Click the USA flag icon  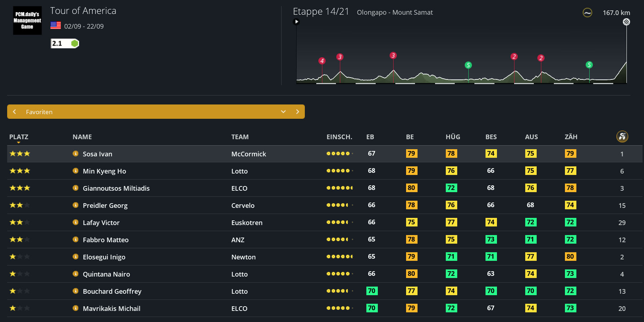coord(55,25)
